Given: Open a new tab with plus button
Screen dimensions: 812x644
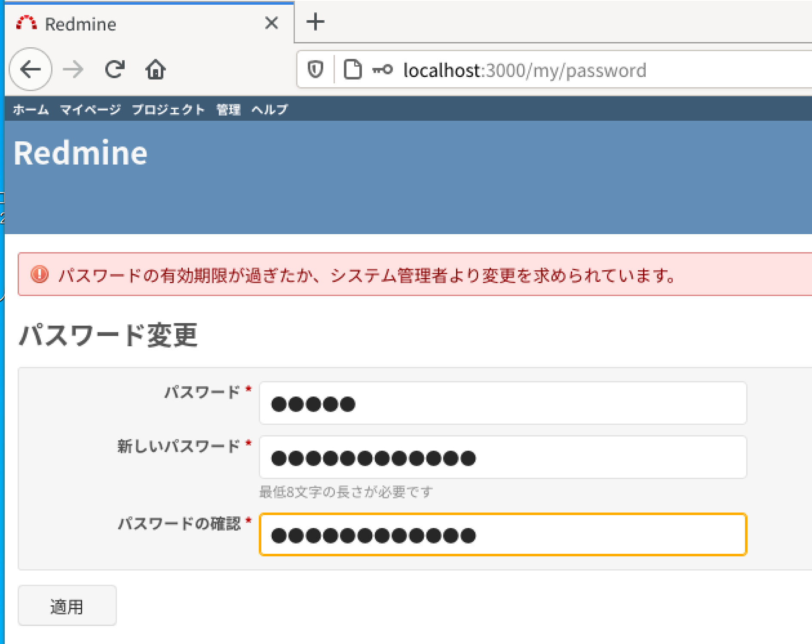Looking at the screenshot, I should [315, 21].
